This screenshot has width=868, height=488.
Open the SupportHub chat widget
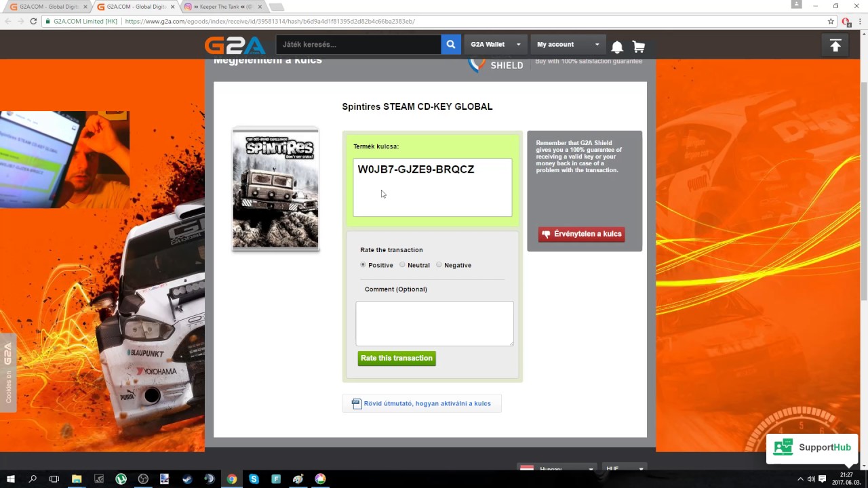click(x=812, y=447)
